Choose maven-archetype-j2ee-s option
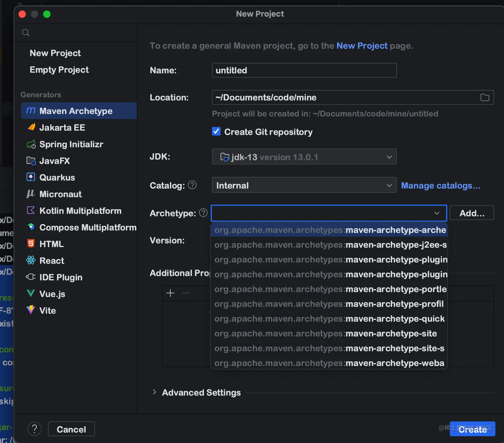The image size is (504, 443). coord(329,245)
